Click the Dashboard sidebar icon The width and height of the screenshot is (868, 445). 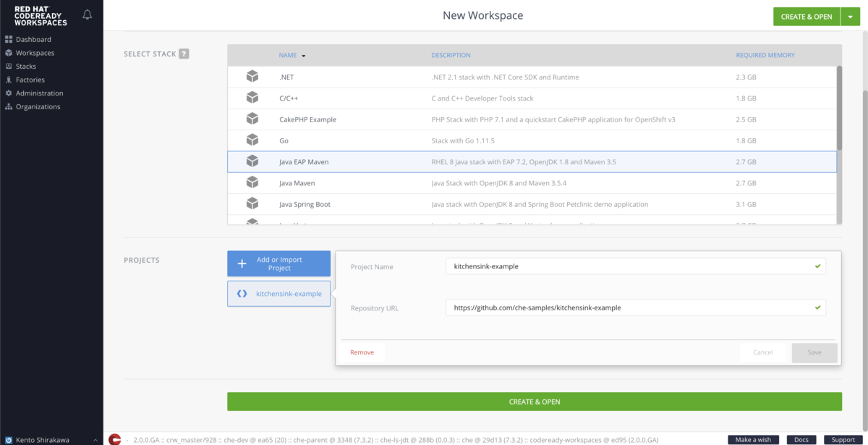(9, 39)
